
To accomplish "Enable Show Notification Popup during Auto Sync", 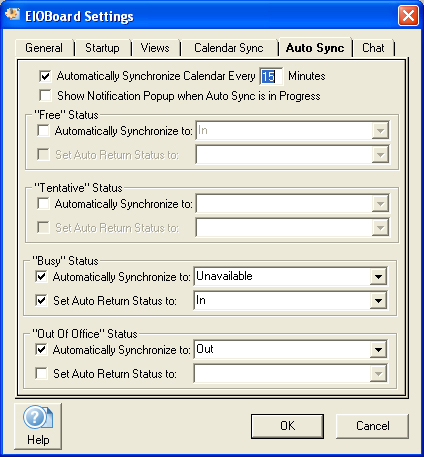I will [45, 96].
